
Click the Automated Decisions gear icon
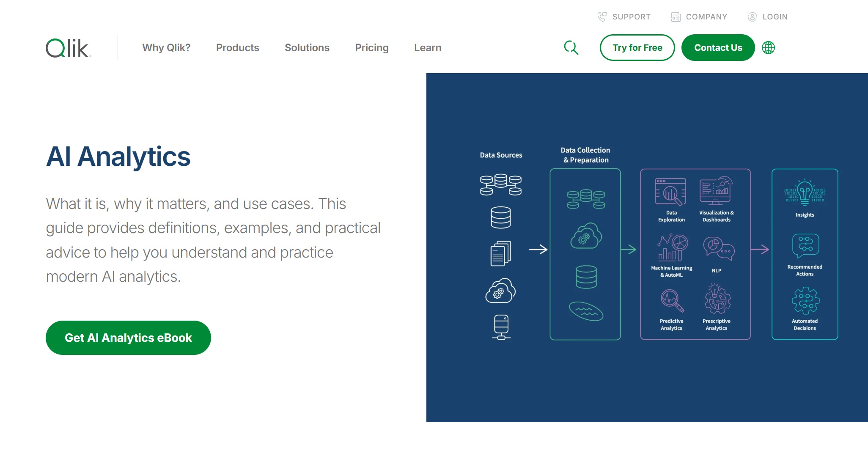(x=804, y=301)
